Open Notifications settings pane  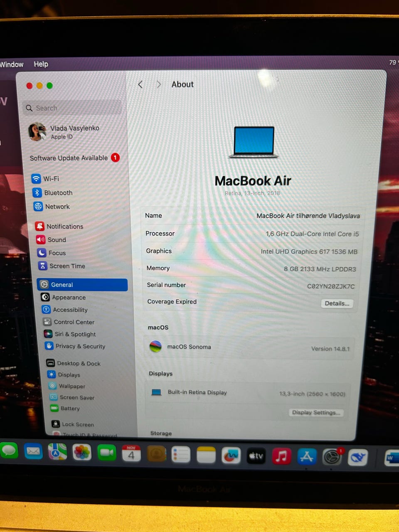coord(59,227)
